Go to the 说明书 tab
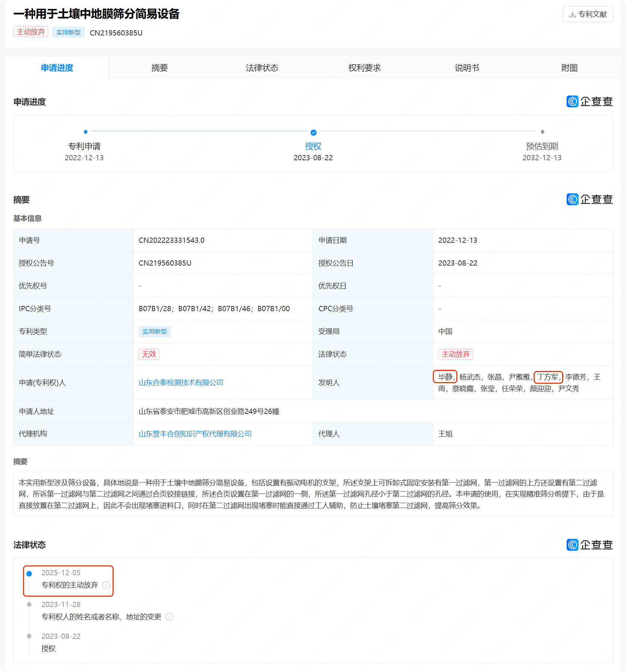 pos(467,68)
